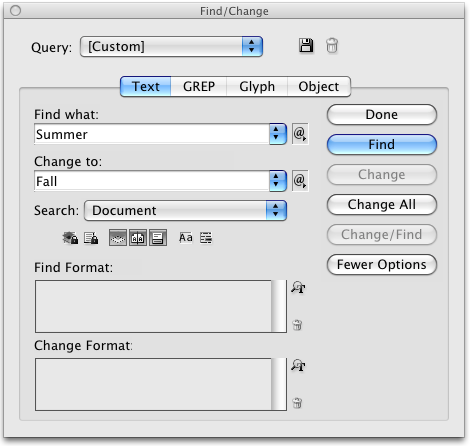Clear Change Format attributes with trash icon

point(297,403)
